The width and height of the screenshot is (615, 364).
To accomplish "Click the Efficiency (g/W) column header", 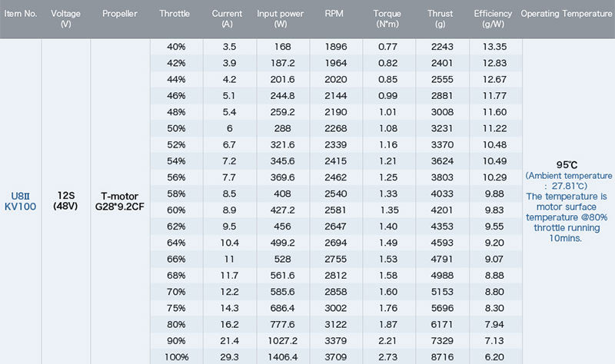I will [x=493, y=19].
